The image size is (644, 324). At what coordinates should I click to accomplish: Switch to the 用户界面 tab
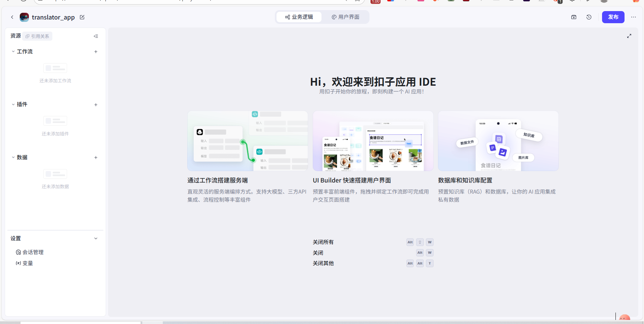[x=345, y=17]
